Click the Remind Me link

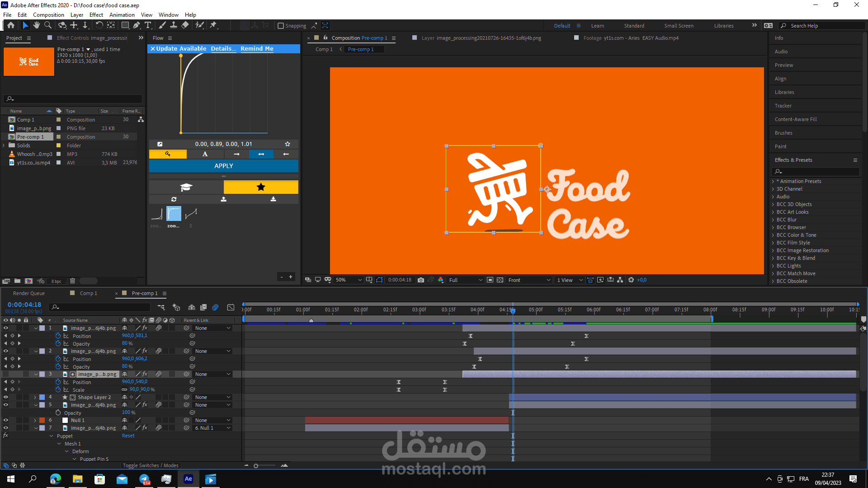257,48
